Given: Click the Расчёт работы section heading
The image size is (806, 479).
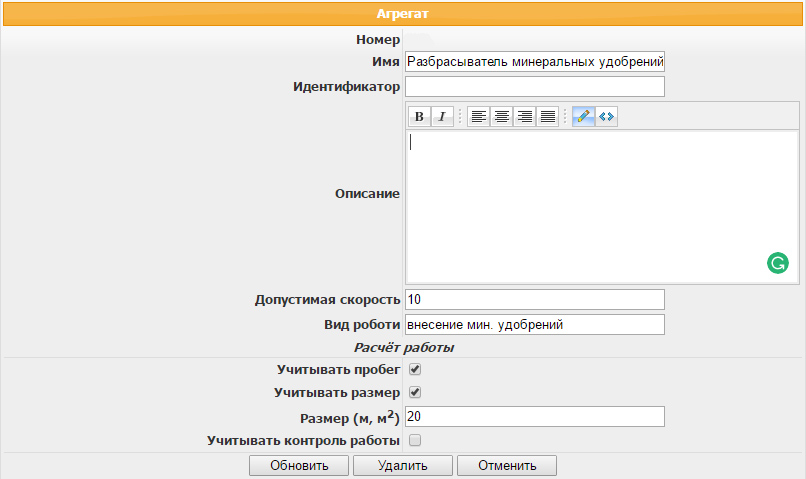Looking at the screenshot, I should tap(404, 348).
